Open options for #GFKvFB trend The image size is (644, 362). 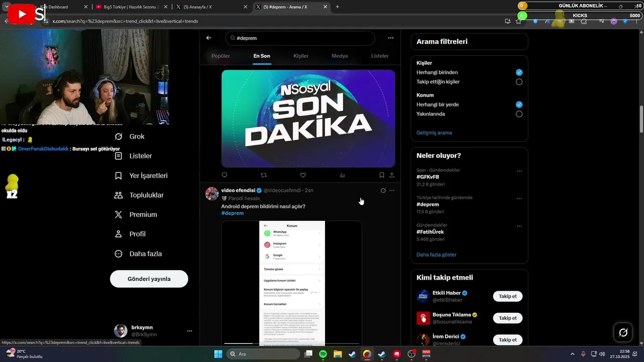click(x=519, y=171)
